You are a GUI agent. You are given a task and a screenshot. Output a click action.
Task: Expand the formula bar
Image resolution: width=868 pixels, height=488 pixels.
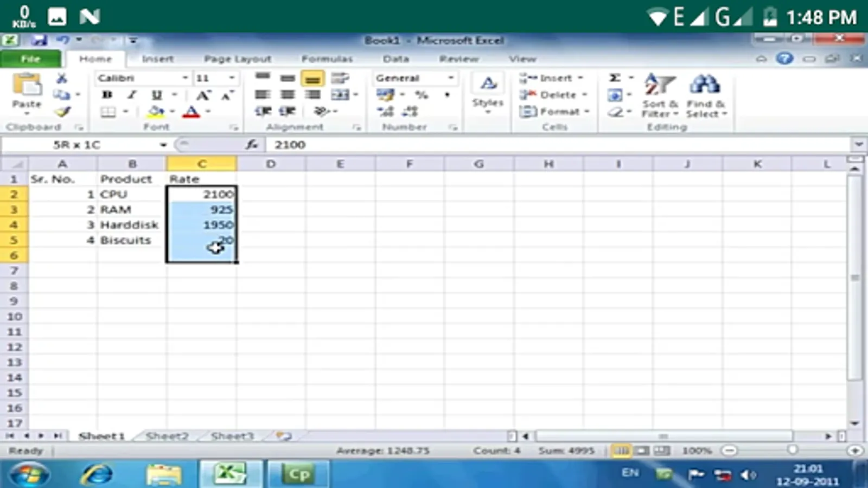point(859,145)
